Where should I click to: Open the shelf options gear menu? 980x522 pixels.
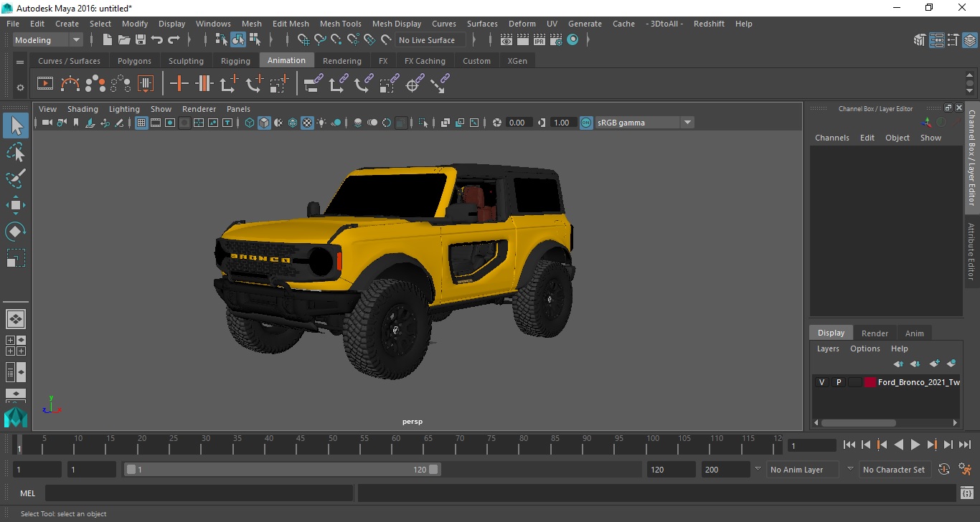pyautogui.click(x=20, y=87)
